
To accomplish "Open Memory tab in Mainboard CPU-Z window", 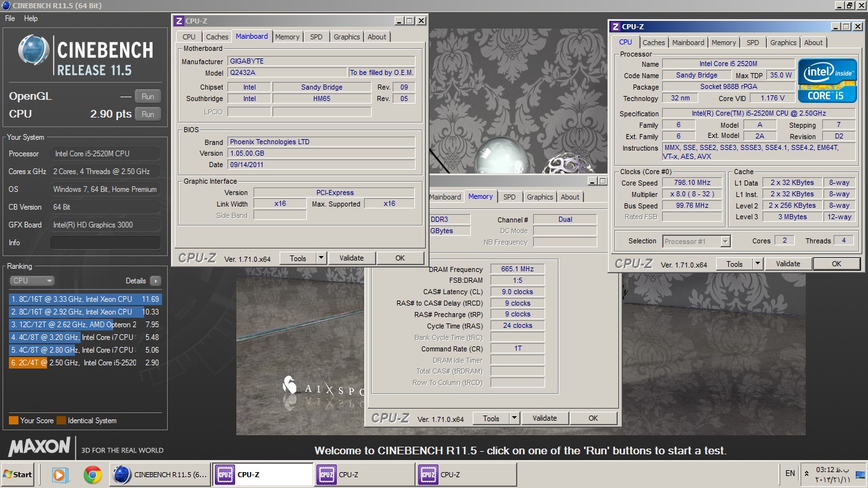I will 287,37.
